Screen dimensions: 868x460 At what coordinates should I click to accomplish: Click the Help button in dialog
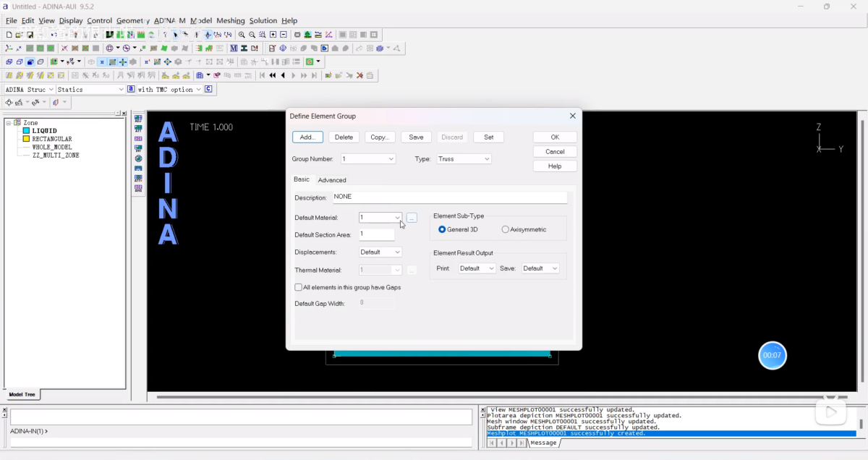[x=555, y=166]
